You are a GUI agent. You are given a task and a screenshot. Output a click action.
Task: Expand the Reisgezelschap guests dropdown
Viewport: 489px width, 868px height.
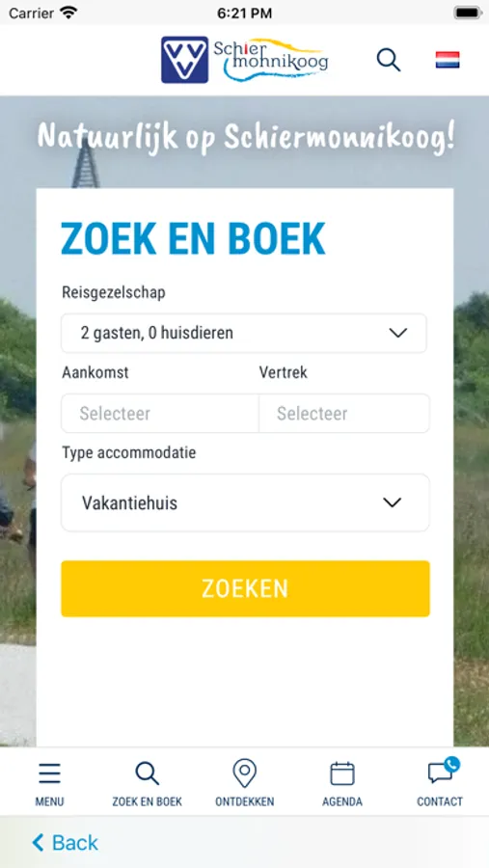click(x=244, y=334)
